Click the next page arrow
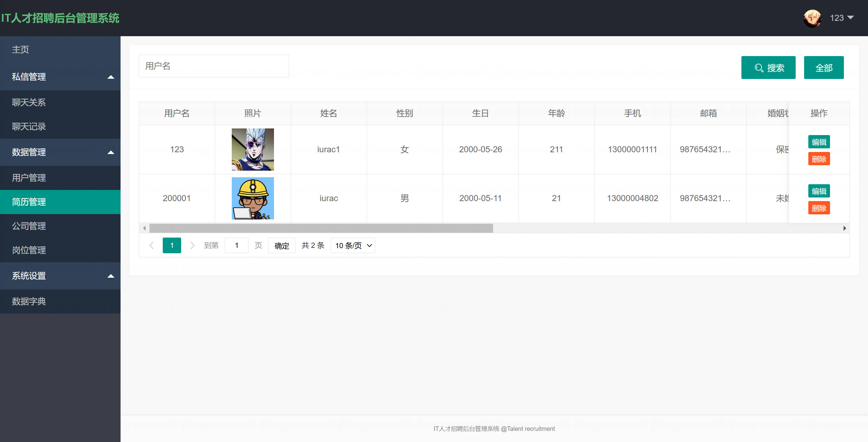 tap(192, 245)
